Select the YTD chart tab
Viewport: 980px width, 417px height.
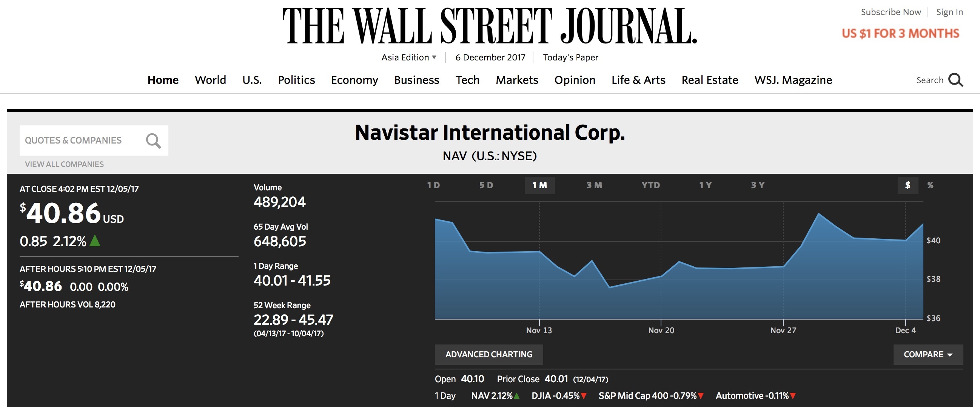point(650,185)
